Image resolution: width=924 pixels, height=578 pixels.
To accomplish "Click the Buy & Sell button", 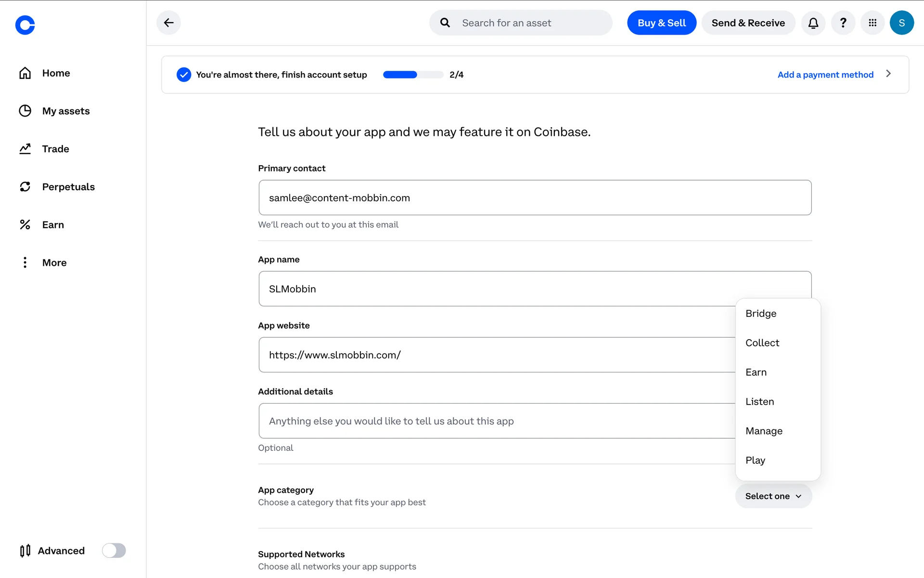I will [x=661, y=23].
